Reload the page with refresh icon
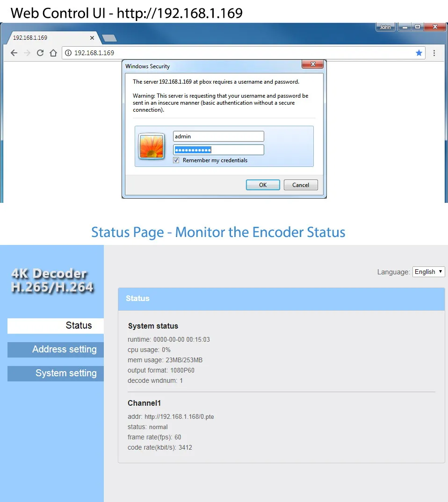Viewport: 448px width, 502px height. (40, 53)
